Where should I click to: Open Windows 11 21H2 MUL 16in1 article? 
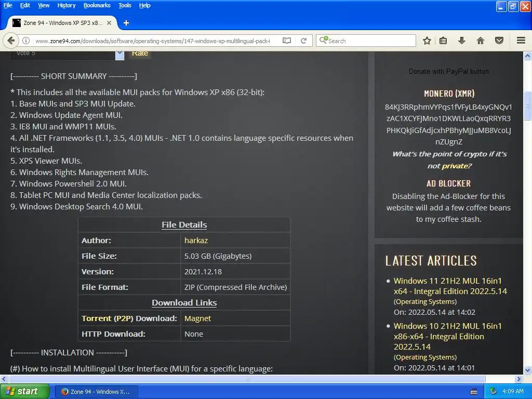(450, 286)
